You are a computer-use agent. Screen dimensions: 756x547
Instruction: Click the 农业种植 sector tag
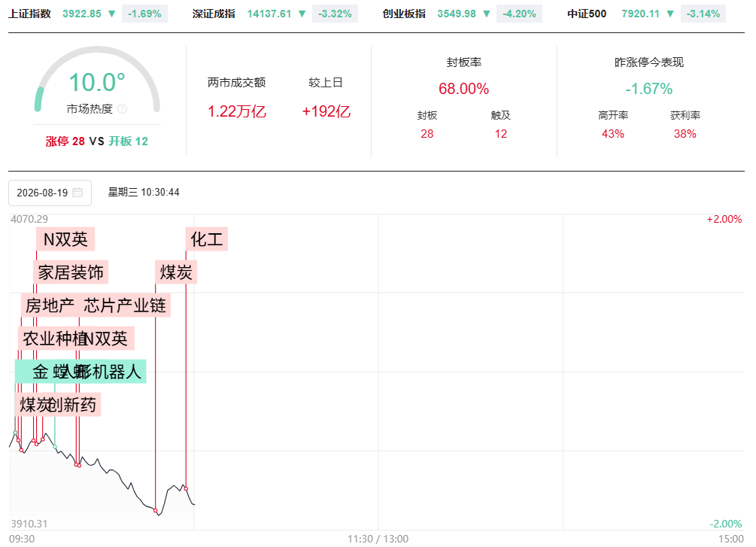[52, 339]
